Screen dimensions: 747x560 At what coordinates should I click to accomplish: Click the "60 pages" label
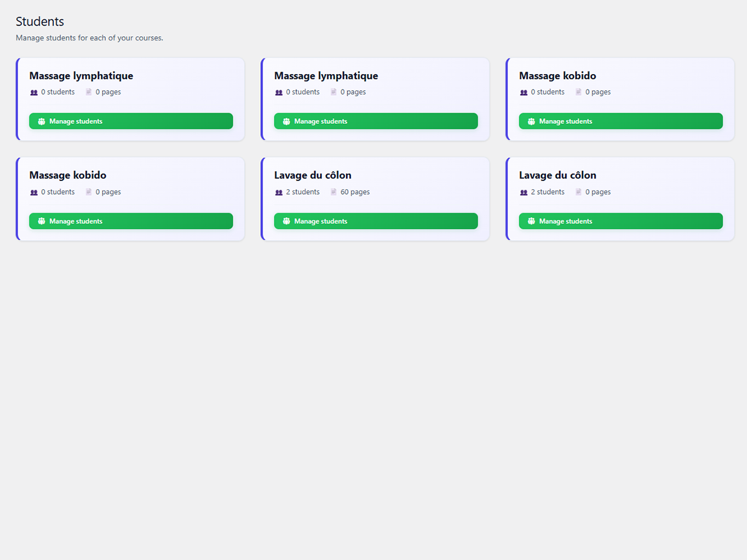point(355,192)
